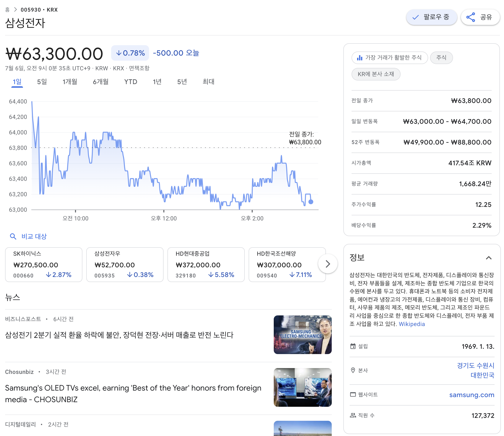Click the 공유 share icon
The image size is (504, 436).
tap(470, 17)
